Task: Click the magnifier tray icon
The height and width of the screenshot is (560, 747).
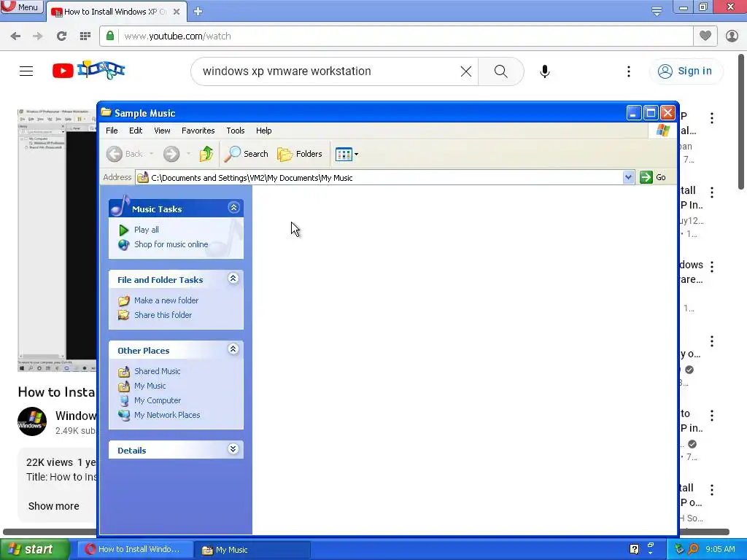Action: [x=693, y=549]
